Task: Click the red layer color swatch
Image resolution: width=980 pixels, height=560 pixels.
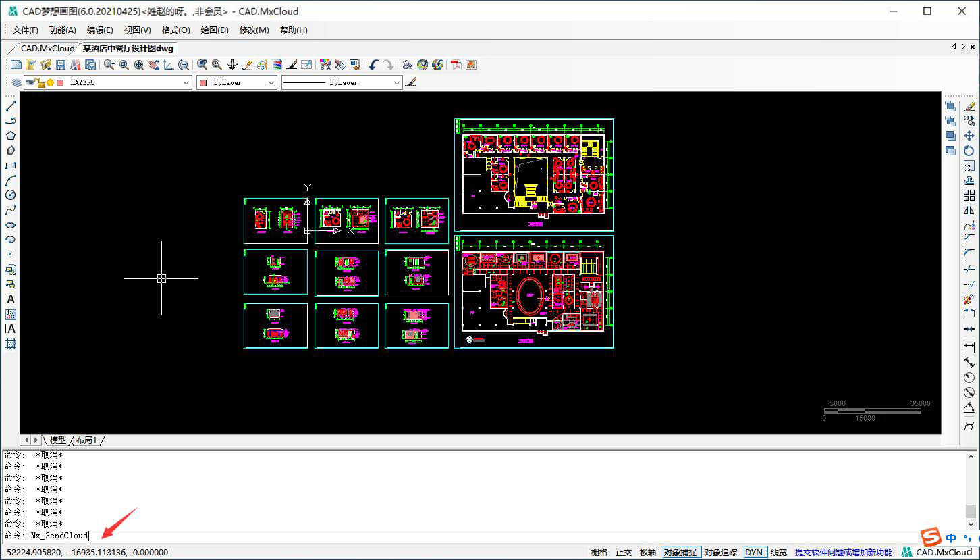Action: pyautogui.click(x=60, y=82)
